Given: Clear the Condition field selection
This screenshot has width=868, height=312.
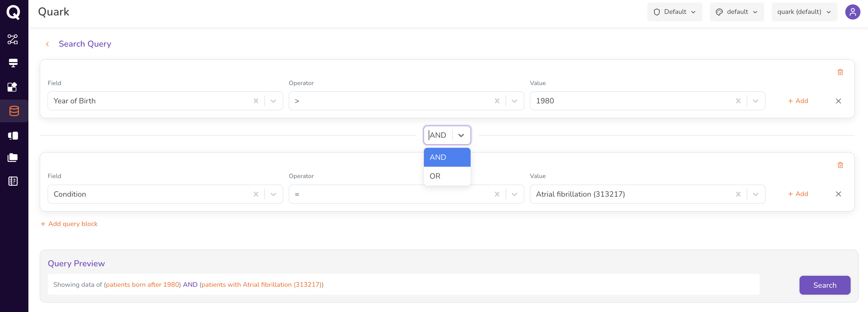Looking at the screenshot, I should point(256,194).
